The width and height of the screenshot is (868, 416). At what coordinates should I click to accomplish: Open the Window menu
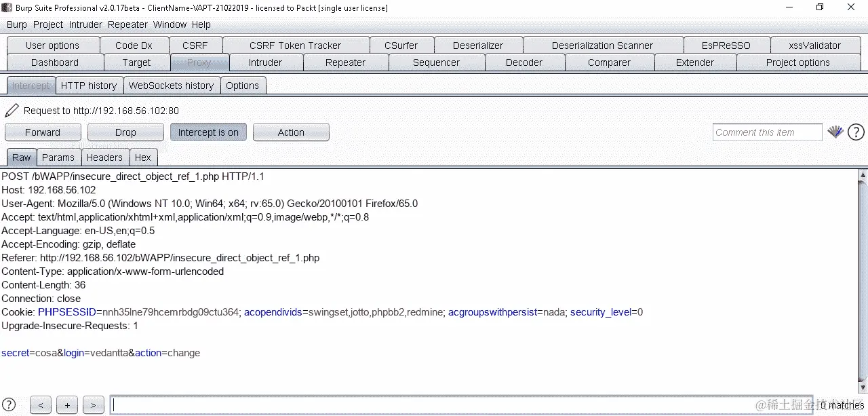pyautogui.click(x=170, y=24)
